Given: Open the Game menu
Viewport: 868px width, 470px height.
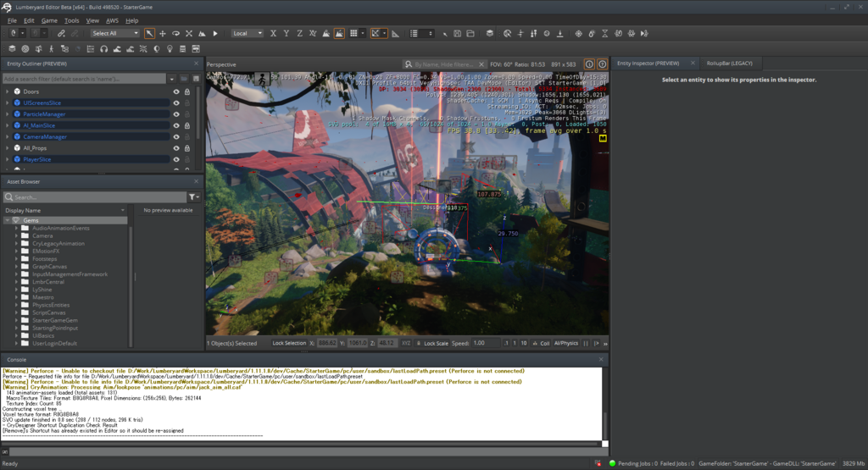Looking at the screenshot, I should click(49, 20).
